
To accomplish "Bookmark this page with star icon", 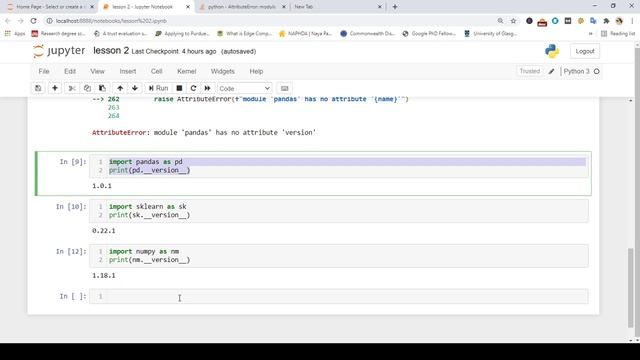I will (x=513, y=21).
